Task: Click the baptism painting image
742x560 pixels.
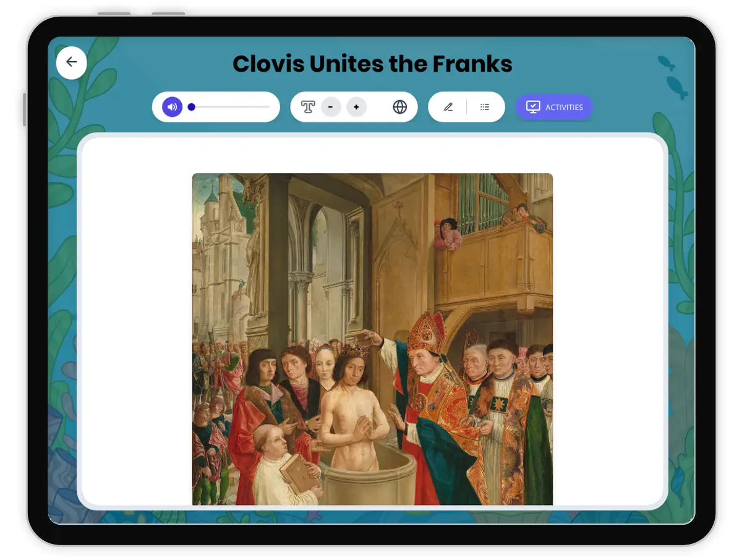Action: coord(372,339)
